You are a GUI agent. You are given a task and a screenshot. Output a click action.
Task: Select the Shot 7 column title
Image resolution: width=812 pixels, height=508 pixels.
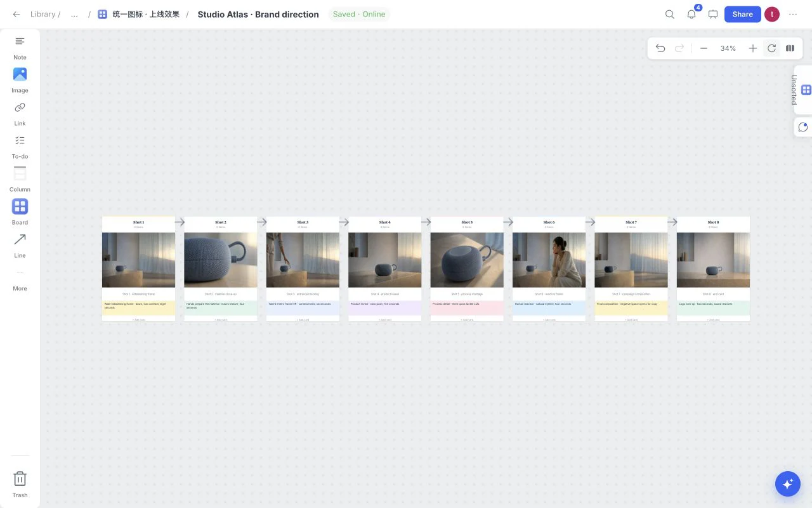click(631, 222)
